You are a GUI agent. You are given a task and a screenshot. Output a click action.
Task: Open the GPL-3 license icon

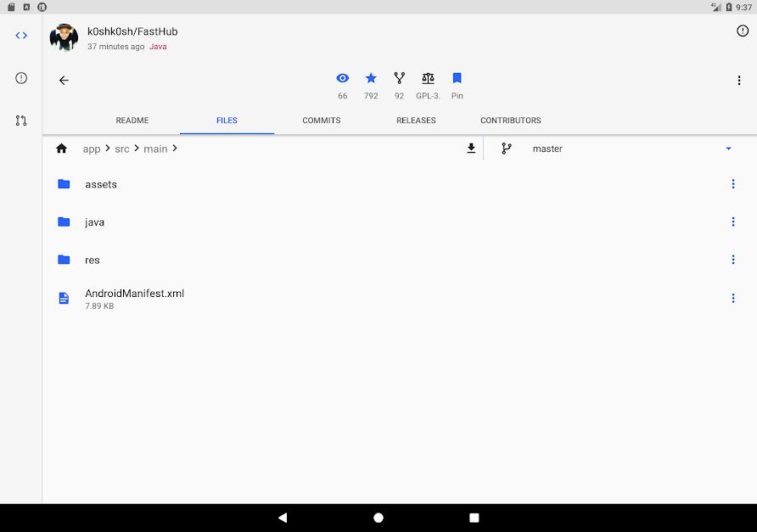point(428,78)
